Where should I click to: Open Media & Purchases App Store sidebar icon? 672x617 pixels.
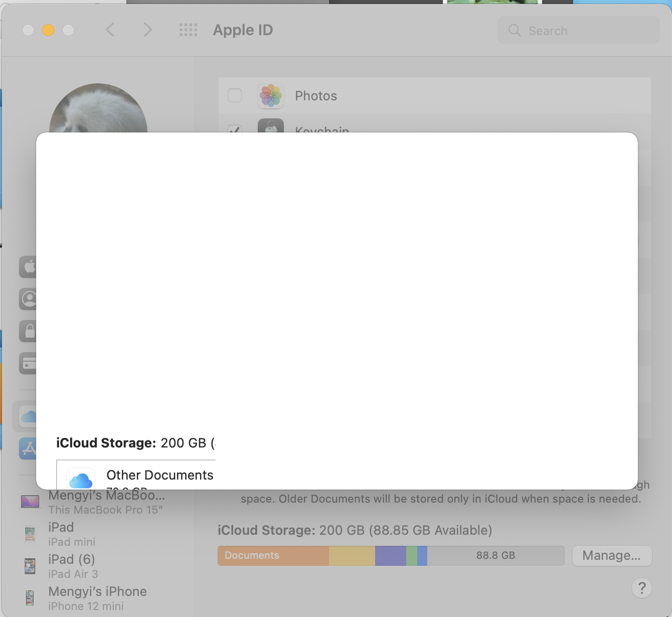tap(28, 448)
